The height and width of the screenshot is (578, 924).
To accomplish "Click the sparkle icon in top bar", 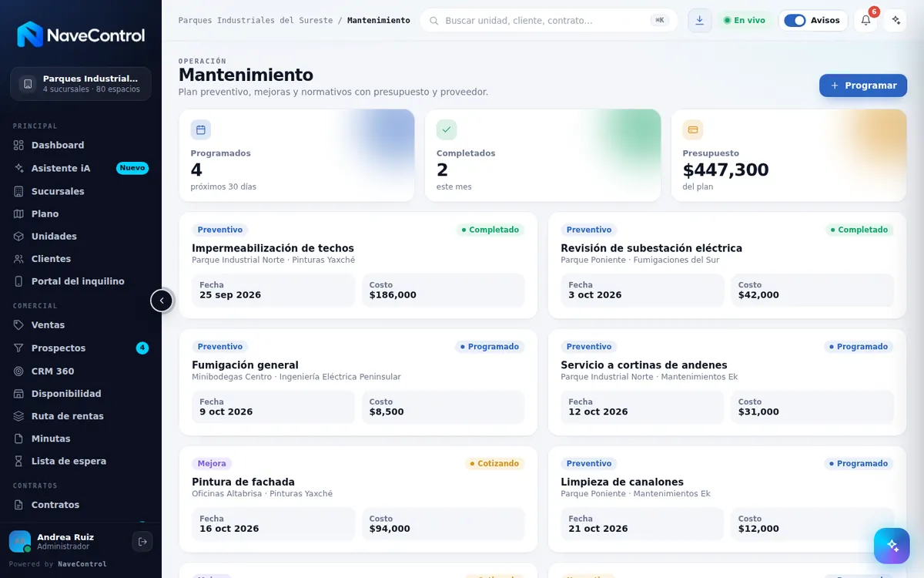I will tap(895, 20).
